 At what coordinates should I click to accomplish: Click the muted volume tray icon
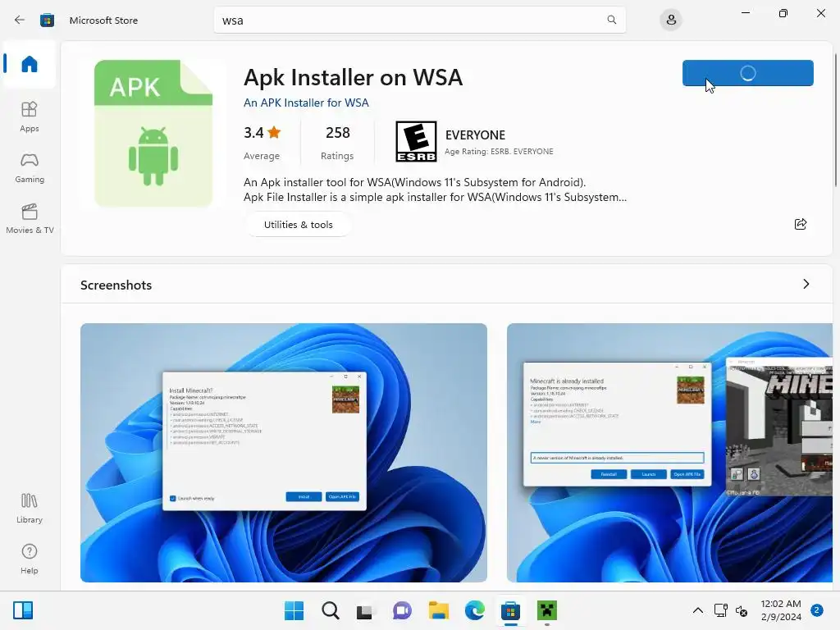pos(742,610)
